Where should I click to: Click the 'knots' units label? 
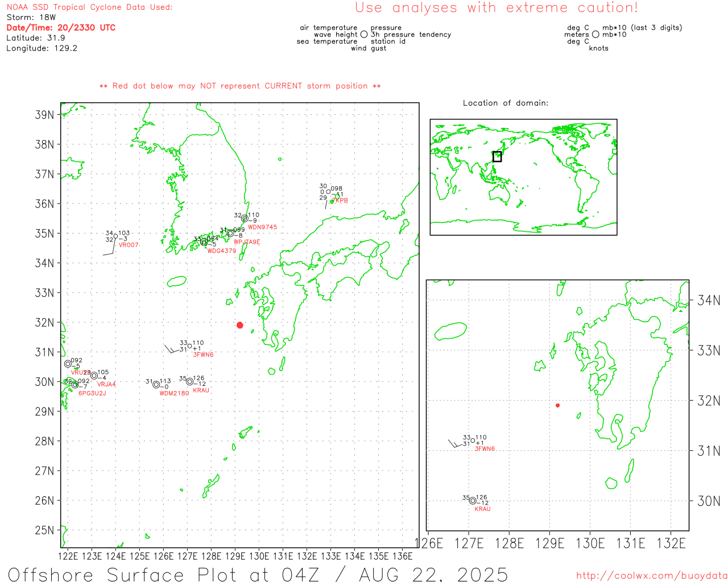pyautogui.click(x=598, y=48)
